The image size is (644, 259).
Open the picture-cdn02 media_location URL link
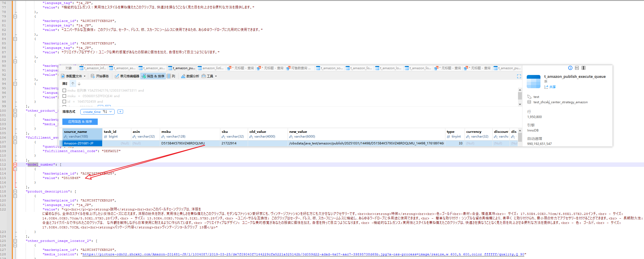click(x=303, y=254)
